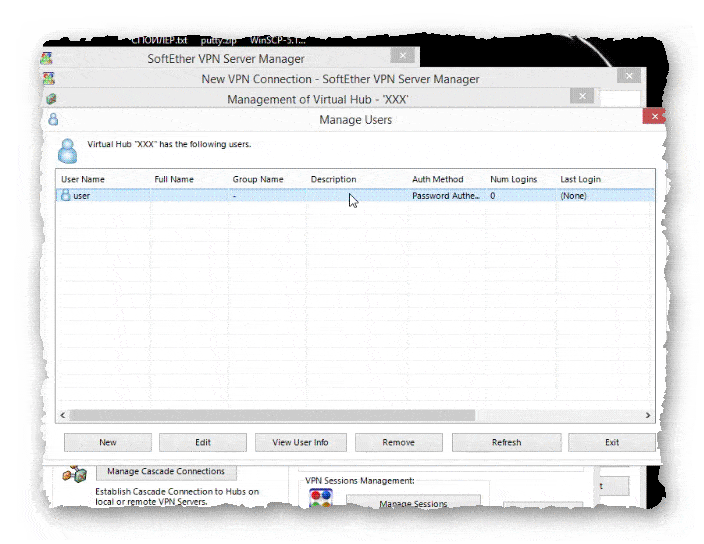Sort by Group Name column header
Image resolution: width=704 pixels, height=544 pixels.
258,179
